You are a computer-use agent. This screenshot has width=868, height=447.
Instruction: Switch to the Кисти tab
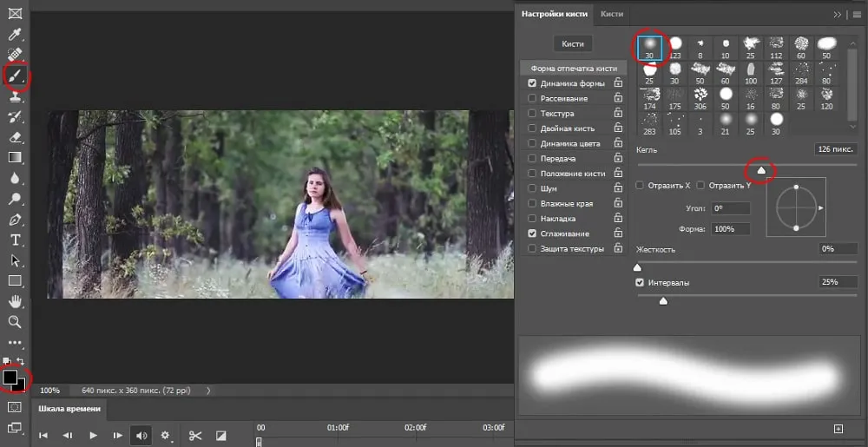pyautogui.click(x=612, y=14)
